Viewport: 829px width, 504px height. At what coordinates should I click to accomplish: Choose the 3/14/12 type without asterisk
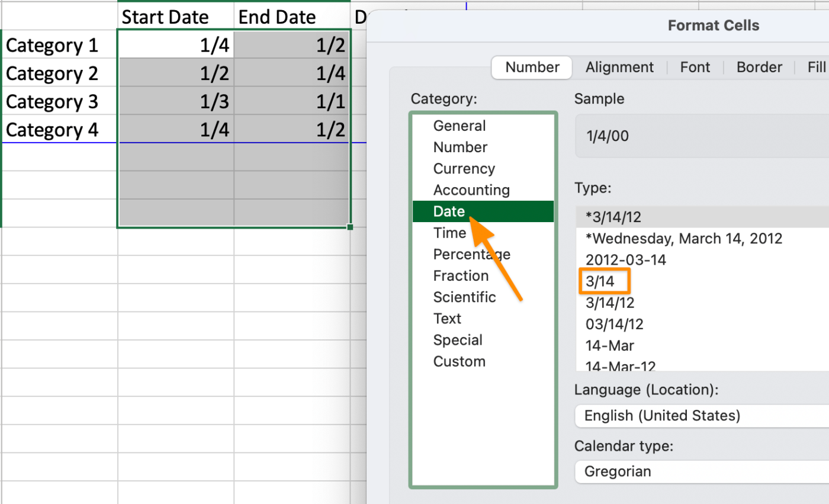(x=702, y=303)
